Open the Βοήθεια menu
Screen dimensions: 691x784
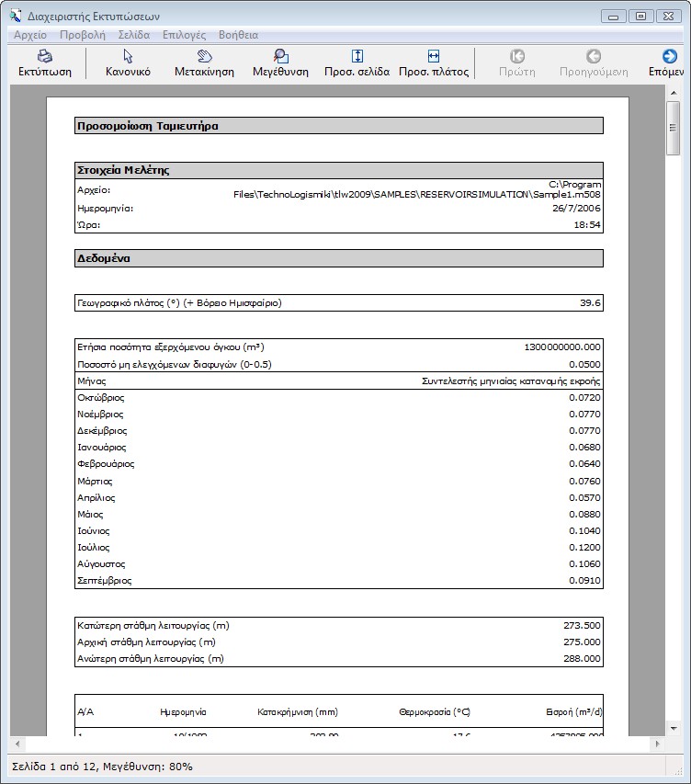(x=238, y=35)
